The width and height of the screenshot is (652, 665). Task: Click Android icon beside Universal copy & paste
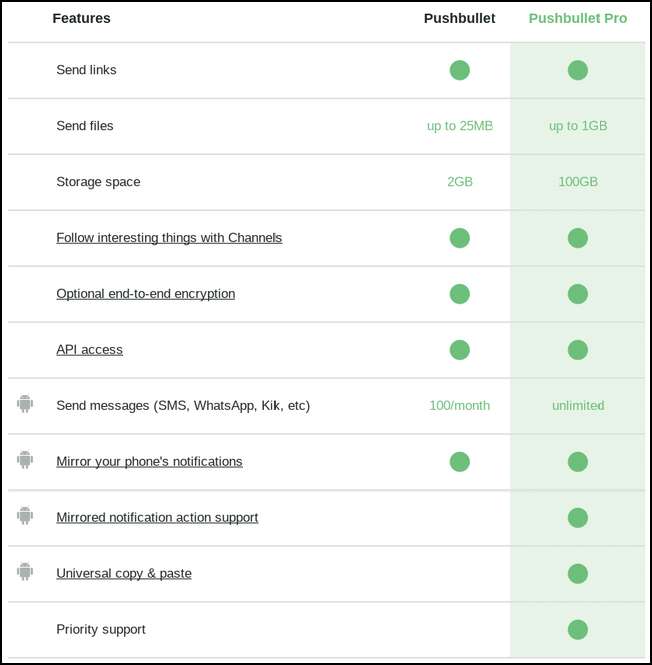25,572
